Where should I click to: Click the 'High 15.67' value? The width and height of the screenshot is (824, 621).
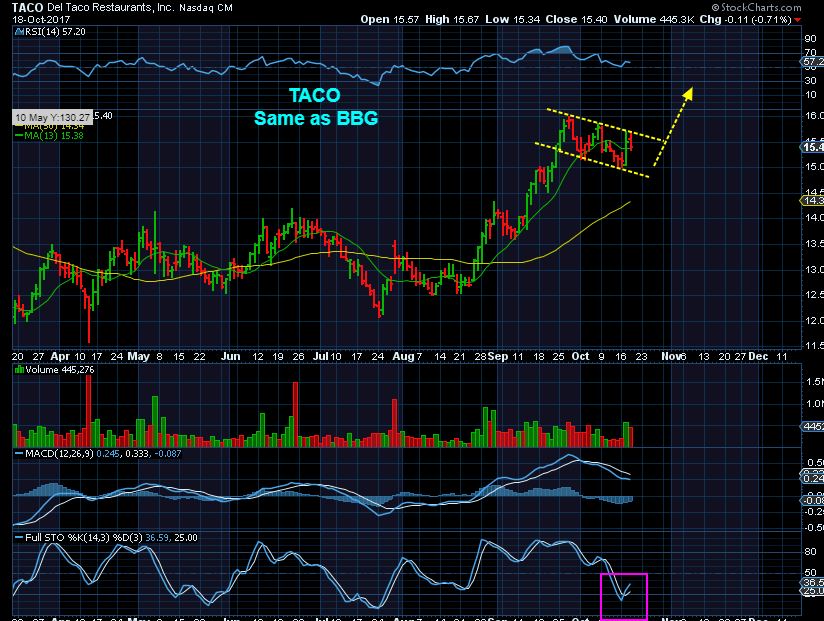point(452,19)
